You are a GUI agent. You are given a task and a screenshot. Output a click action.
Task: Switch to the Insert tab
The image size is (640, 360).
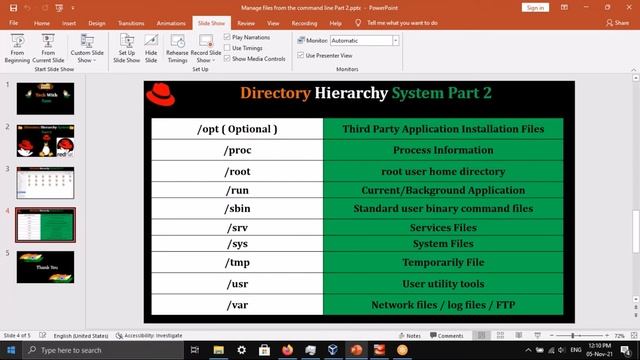(x=69, y=23)
